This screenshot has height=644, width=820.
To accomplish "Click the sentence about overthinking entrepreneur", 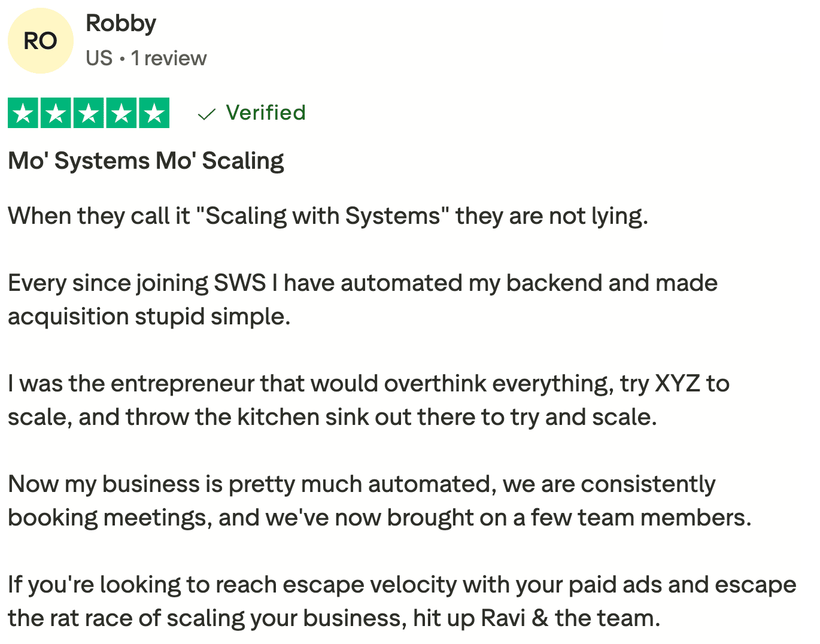I will tap(369, 384).
